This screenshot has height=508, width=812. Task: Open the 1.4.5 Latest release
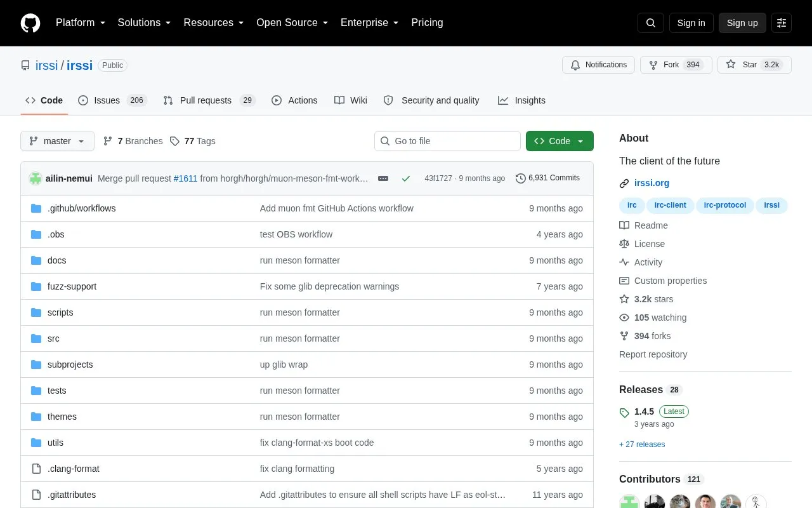pos(654,417)
